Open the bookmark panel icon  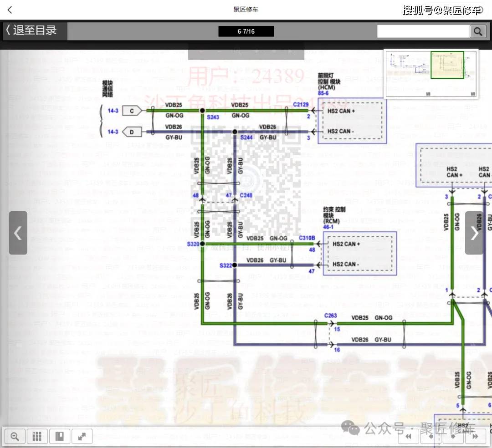point(60,437)
